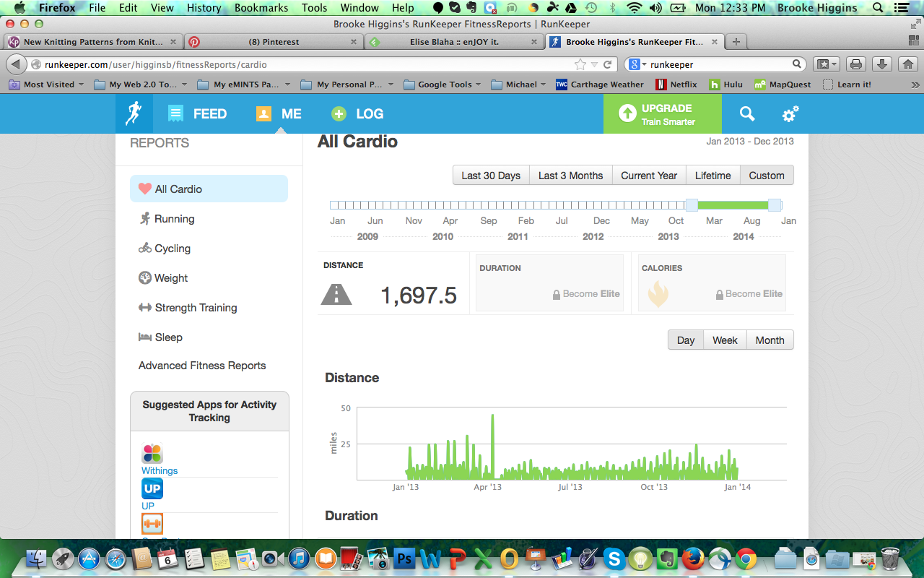Select the Day chart grouping

coord(686,340)
